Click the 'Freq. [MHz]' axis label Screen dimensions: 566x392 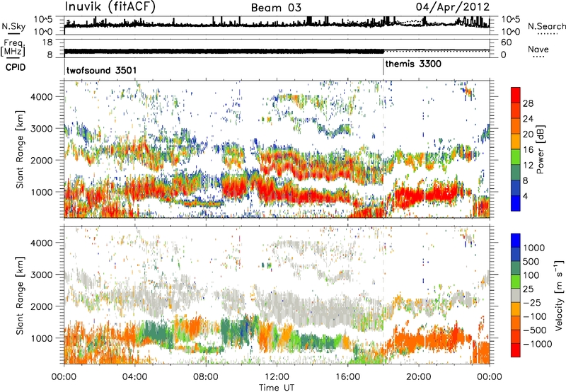[x=13, y=47]
